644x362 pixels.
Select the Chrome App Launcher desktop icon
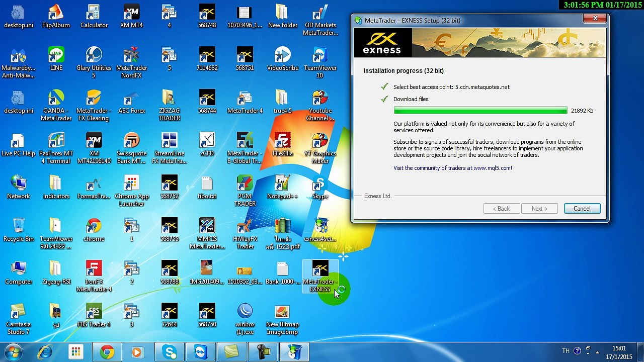131,191
